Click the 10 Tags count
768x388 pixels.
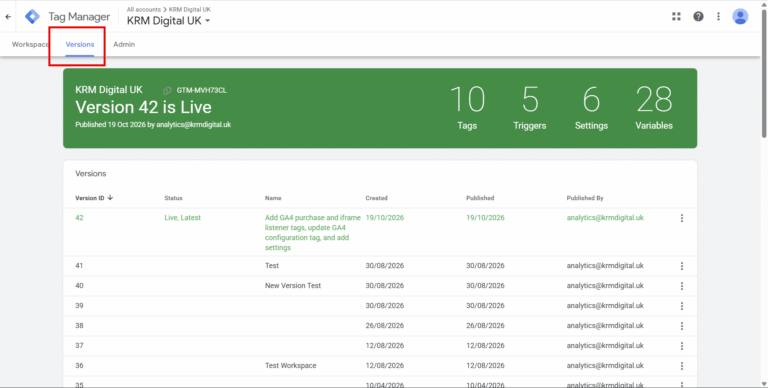(467, 107)
